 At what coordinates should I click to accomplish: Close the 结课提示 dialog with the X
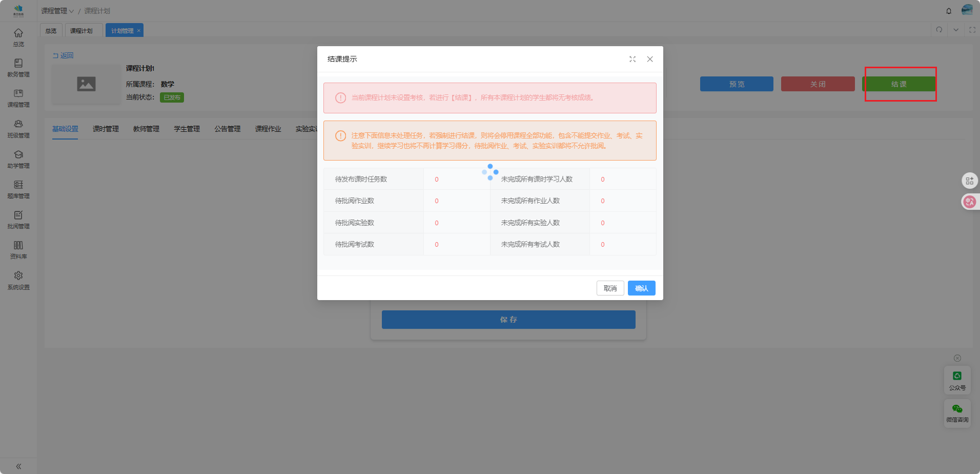point(650,60)
